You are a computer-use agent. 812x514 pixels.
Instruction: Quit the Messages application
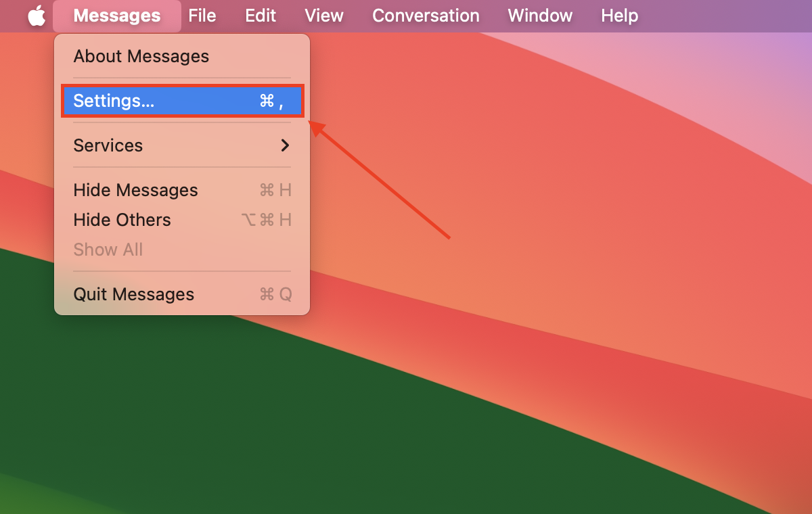point(133,294)
